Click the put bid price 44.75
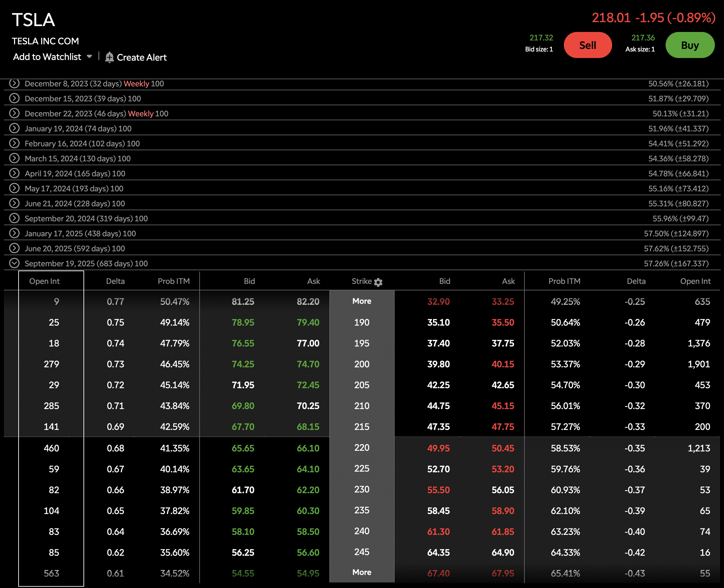 click(x=438, y=406)
